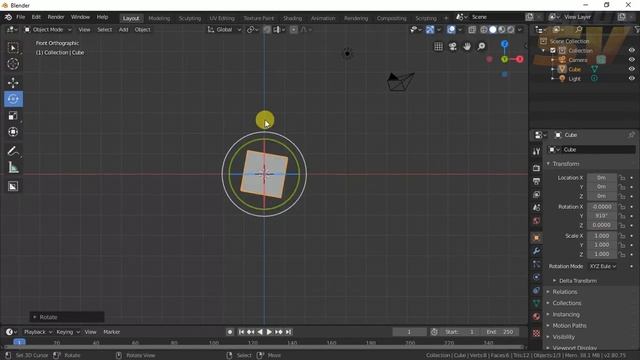Open the File menu
The width and height of the screenshot is (640, 360).
tap(20, 17)
